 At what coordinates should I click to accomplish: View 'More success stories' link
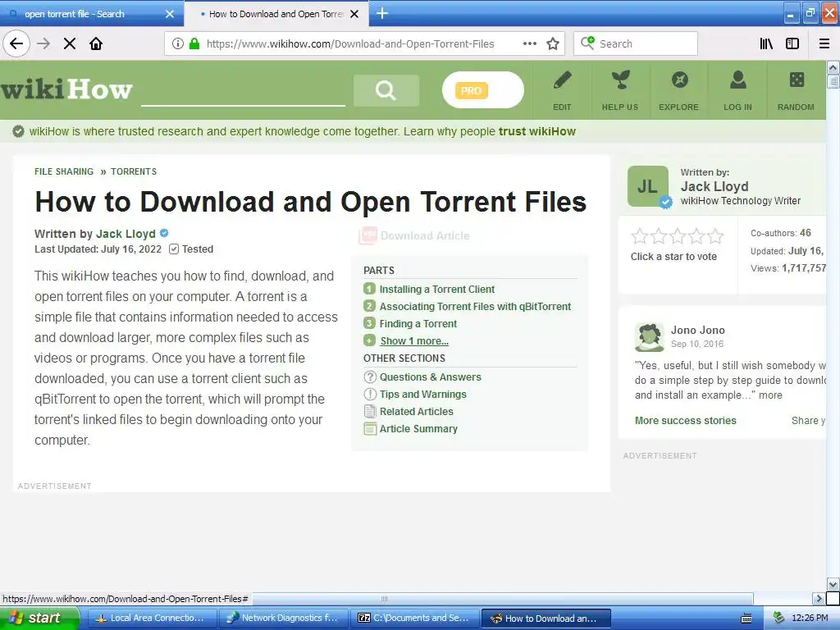point(685,421)
